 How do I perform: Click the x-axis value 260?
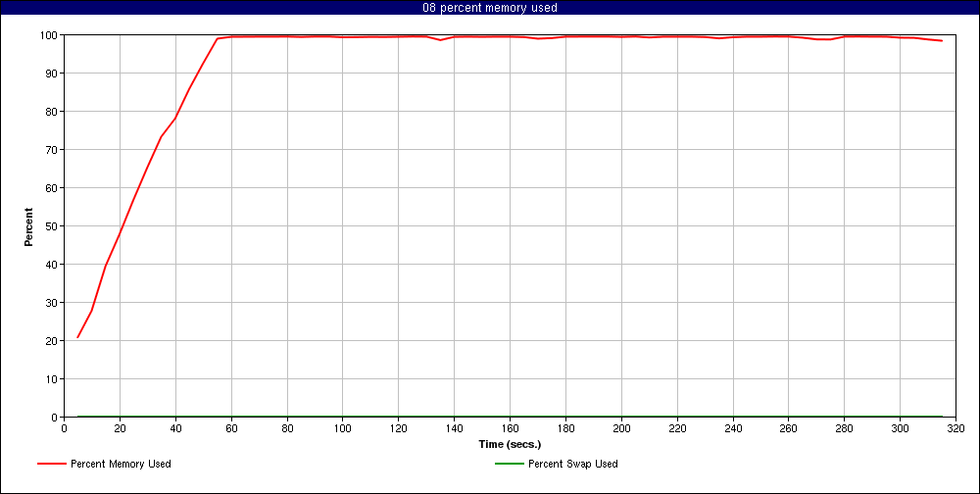tap(788, 428)
